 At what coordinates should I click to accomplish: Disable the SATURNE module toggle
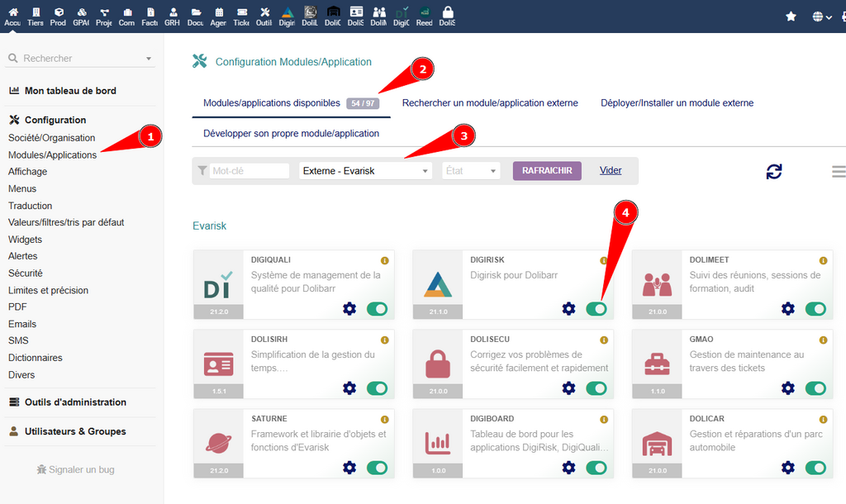pyautogui.click(x=377, y=468)
